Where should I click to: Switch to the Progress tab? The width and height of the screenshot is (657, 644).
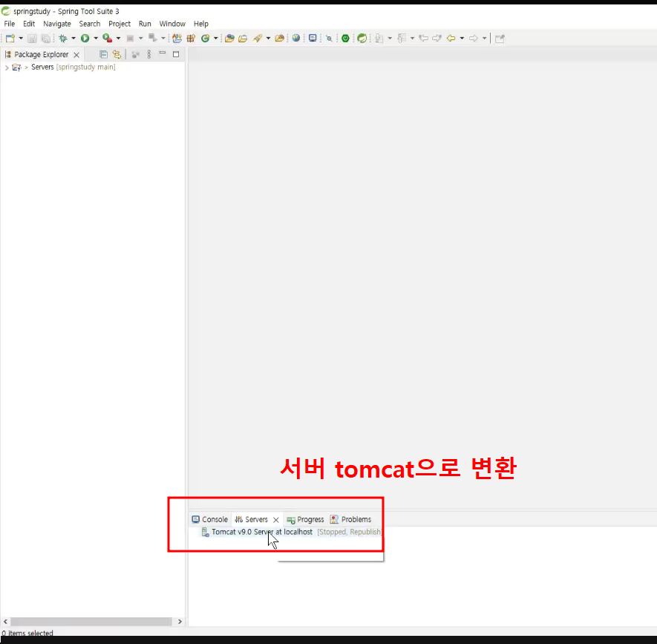305,519
